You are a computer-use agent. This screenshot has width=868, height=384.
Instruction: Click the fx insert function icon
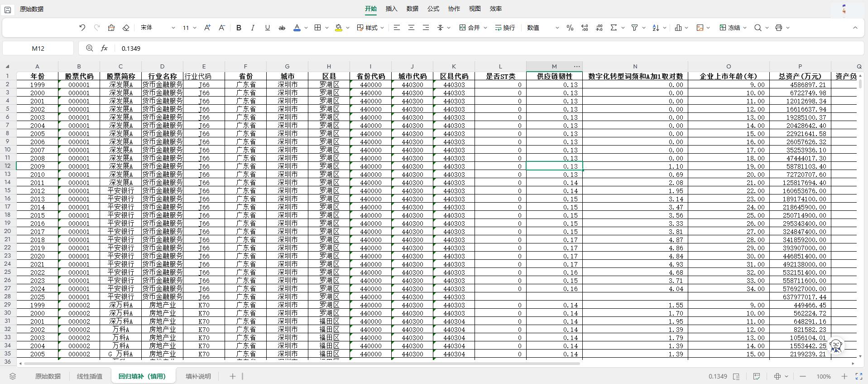tap(104, 48)
